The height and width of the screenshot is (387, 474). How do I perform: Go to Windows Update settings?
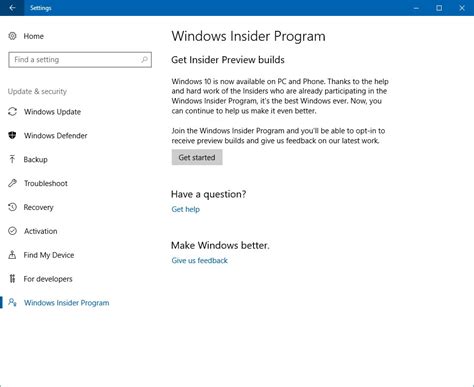(x=52, y=112)
